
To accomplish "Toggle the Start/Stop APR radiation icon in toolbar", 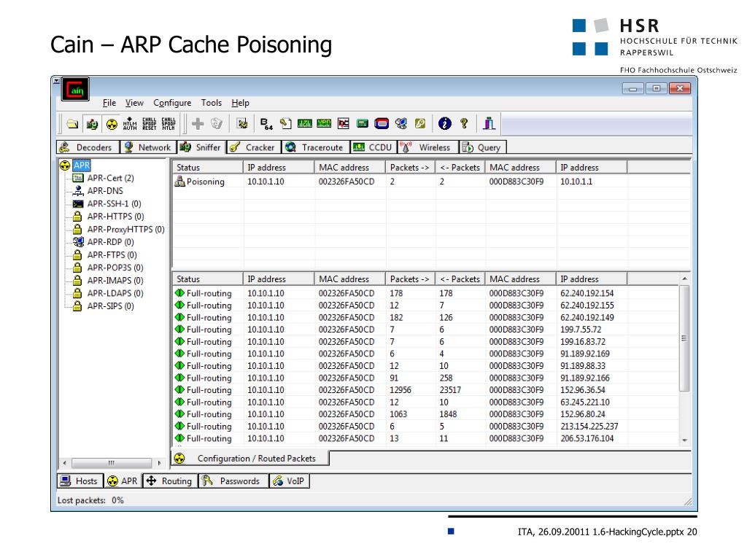I will [x=112, y=124].
